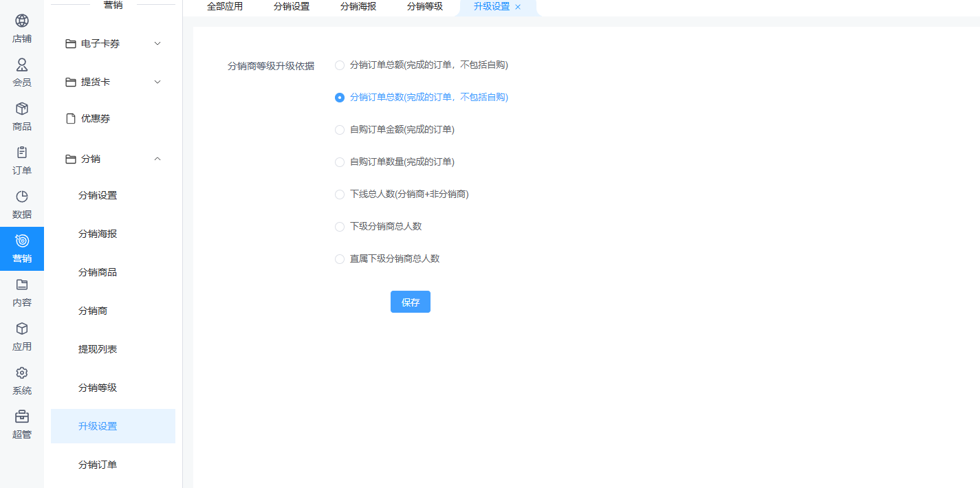Click the folder icon beside 分销
The width and height of the screenshot is (980, 488).
click(x=70, y=159)
